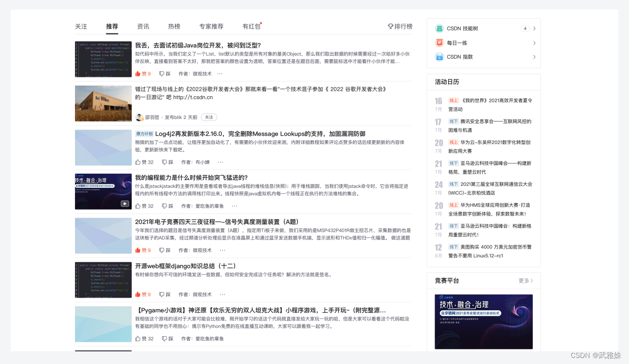Click the CSDN 技能树 icon
Viewport: 629px width, 364px height.
tap(440, 29)
